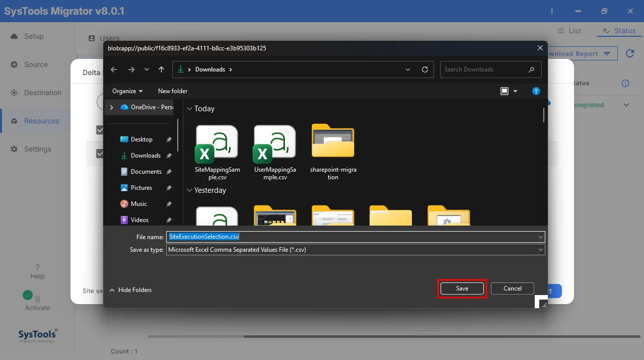644x360 pixels.
Task: Click the status info icon
Action: click(625, 83)
